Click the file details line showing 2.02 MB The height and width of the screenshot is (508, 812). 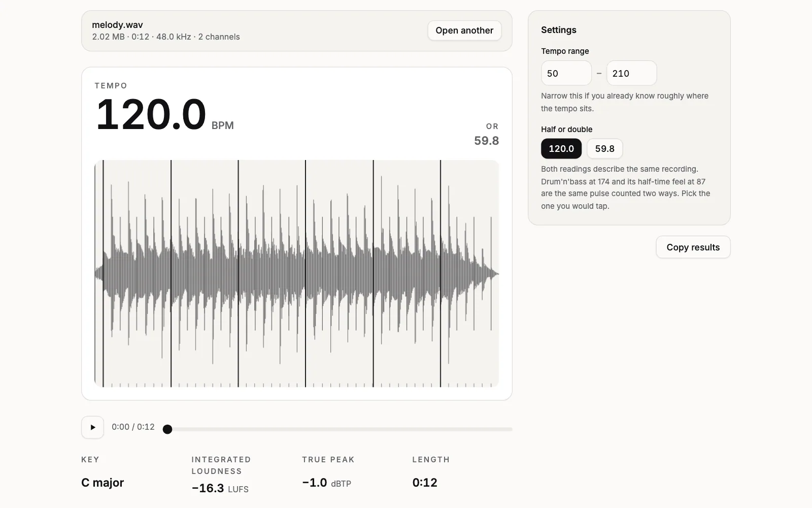pyautogui.click(x=166, y=37)
